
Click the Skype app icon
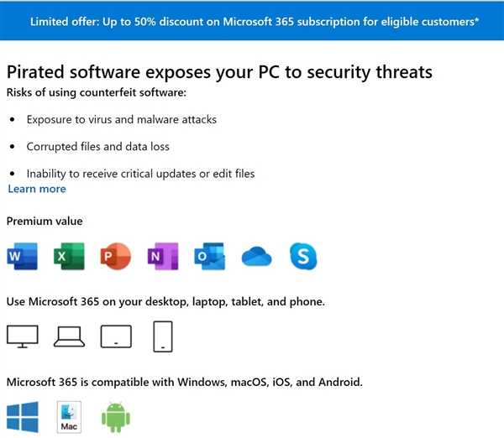coord(303,256)
